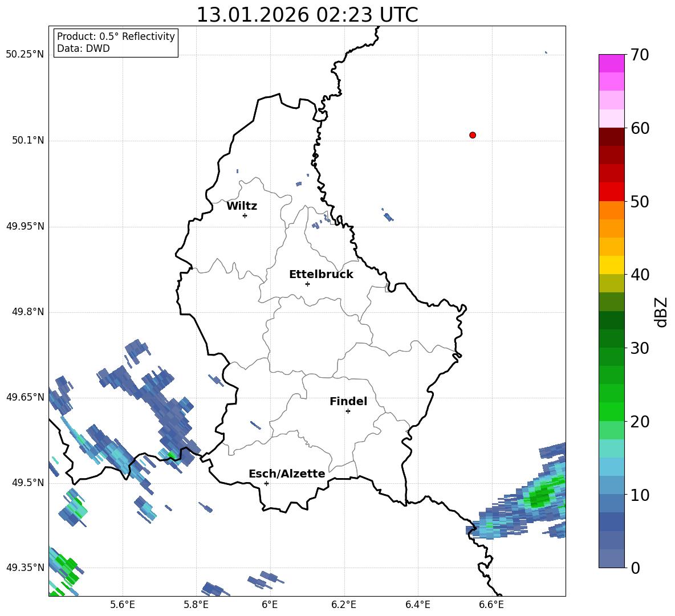This screenshot has width=675, height=616.
Task: Click the 6.6°E longitude label
Action: (491, 605)
